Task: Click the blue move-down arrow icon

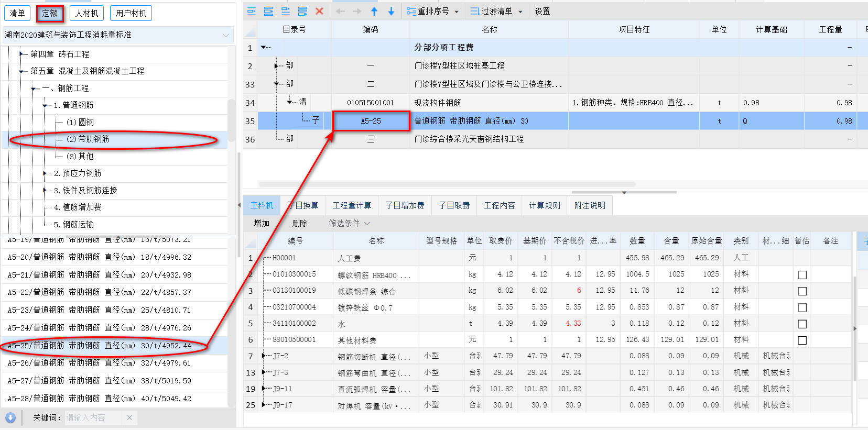Action: coord(391,11)
